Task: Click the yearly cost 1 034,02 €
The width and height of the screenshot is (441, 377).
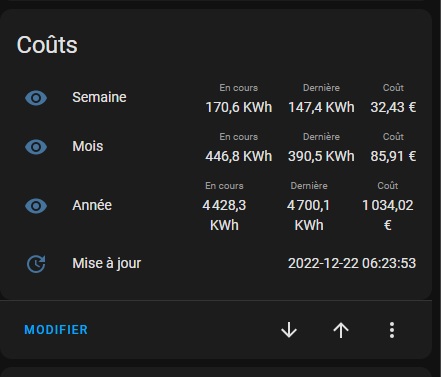Action: click(x=388, y=215)
